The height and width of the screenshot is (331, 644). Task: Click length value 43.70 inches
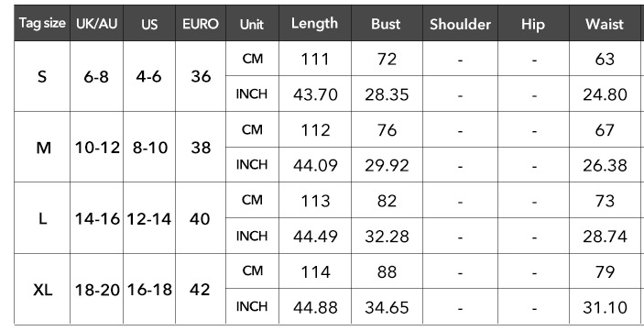click(315, 94)
